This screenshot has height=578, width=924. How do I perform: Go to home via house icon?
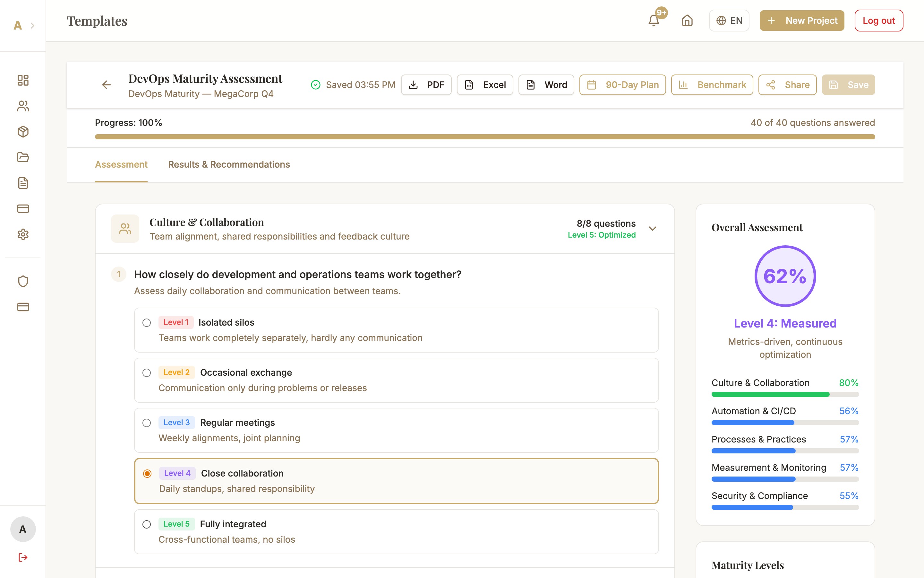[x=687, y=20]
